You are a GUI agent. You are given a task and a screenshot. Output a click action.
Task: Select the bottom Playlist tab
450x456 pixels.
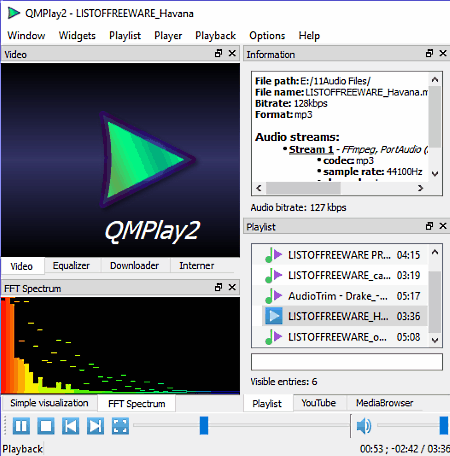point(267,404)
